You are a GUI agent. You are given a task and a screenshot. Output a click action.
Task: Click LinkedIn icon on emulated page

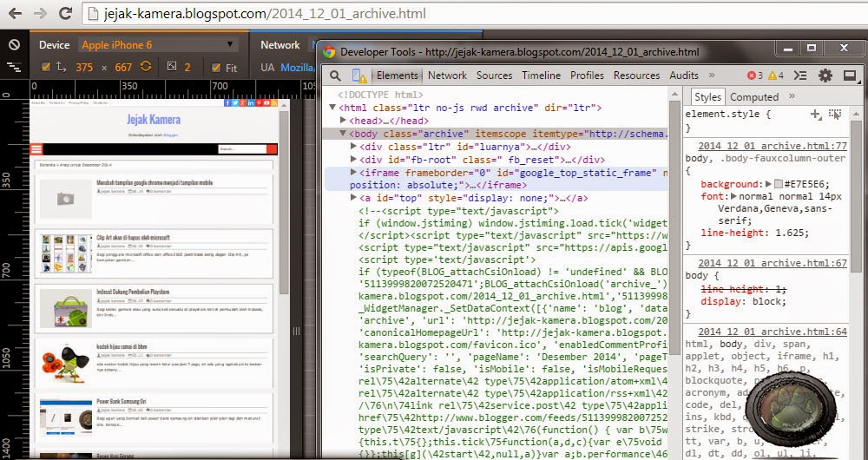(x=251, y=103)
